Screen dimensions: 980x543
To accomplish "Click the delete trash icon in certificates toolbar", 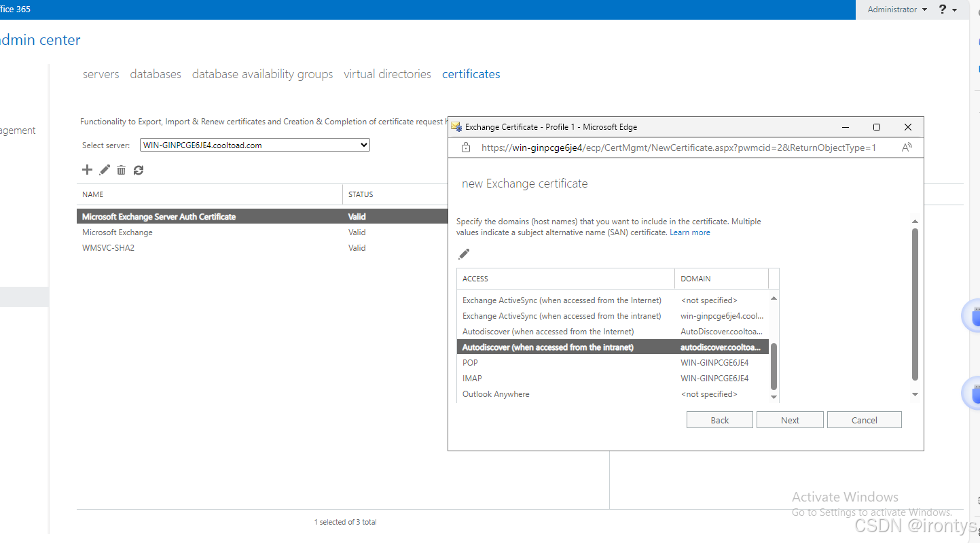I will (121, 170).
